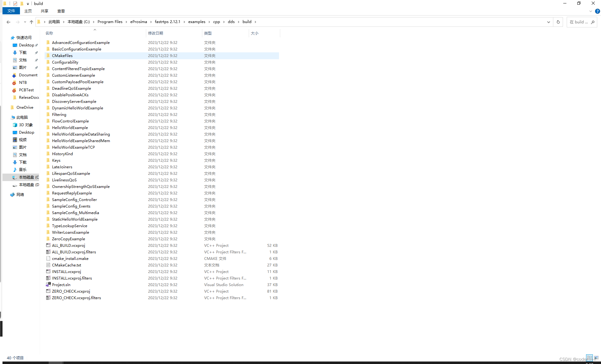
Task: Sort by Type (类型) column header
Action: pyautogui.click(x=208, y=33)
